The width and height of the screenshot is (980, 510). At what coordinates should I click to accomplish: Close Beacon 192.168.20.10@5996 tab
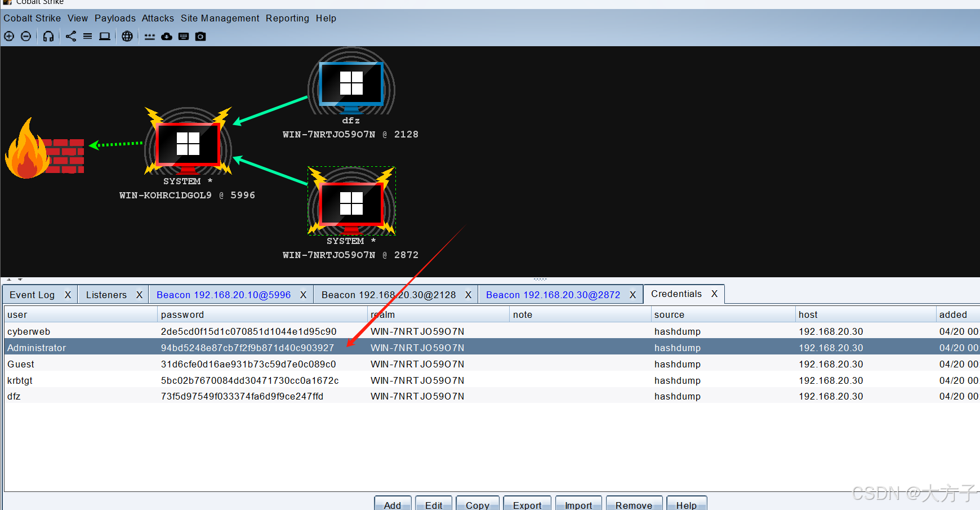tap(303, 295)
